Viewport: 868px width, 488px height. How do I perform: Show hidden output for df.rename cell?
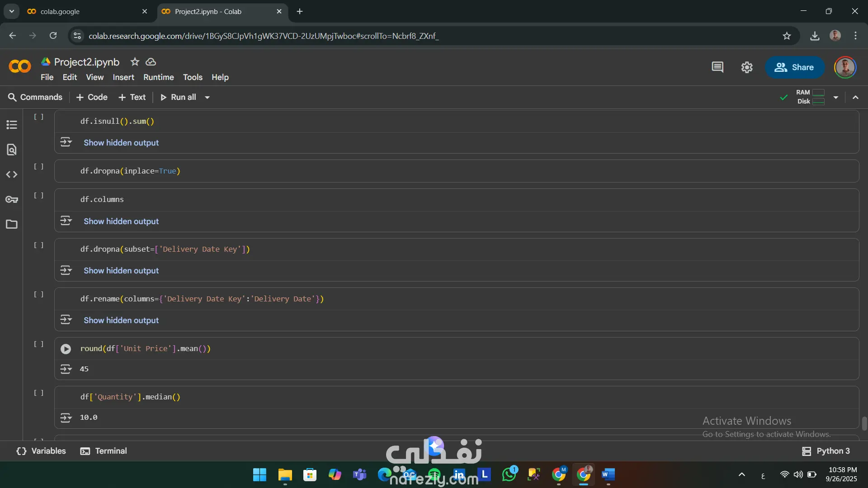click(x=121, y=320)
